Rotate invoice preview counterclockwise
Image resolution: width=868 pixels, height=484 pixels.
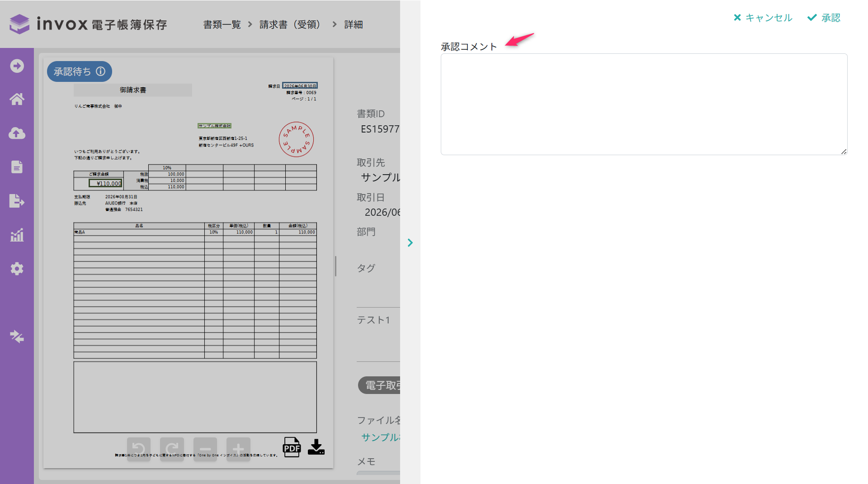(x=139, y=449)
